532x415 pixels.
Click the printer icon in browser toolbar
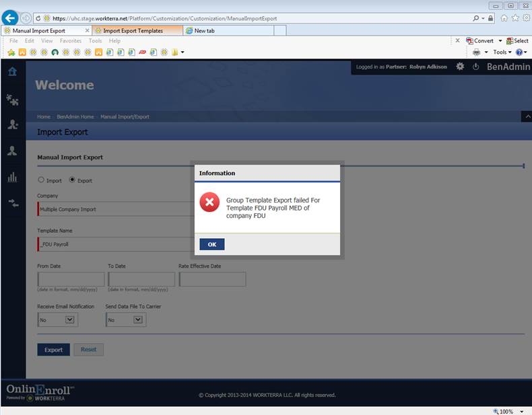pos(477,52)
